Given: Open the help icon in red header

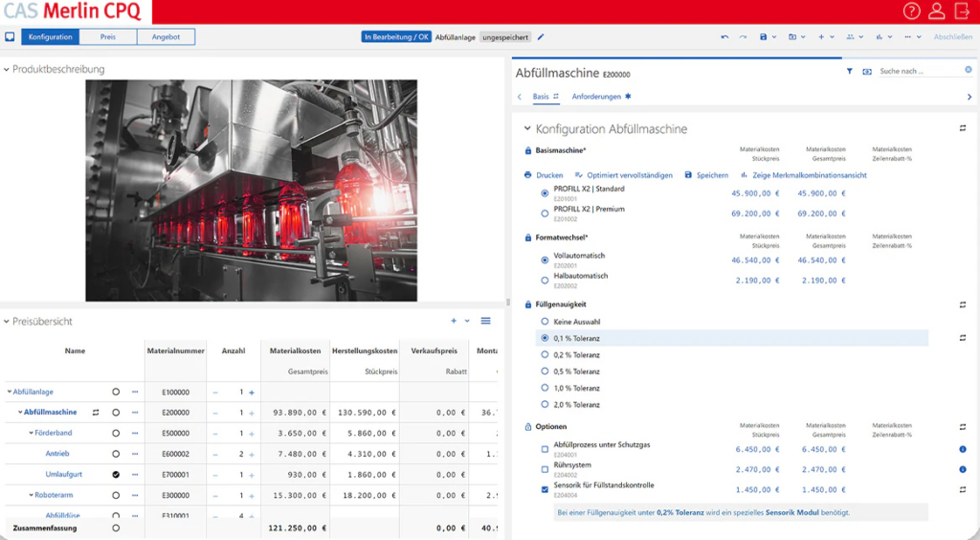Looking at the screenshot, I should 911,11.
